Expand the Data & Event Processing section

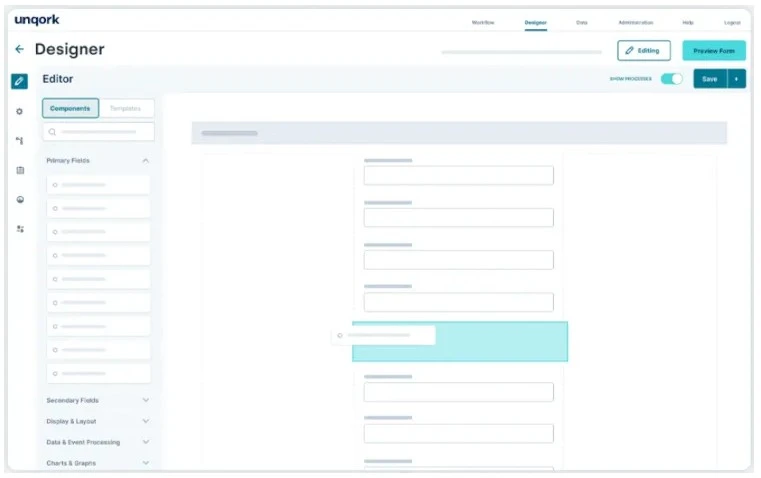point(146,442)
